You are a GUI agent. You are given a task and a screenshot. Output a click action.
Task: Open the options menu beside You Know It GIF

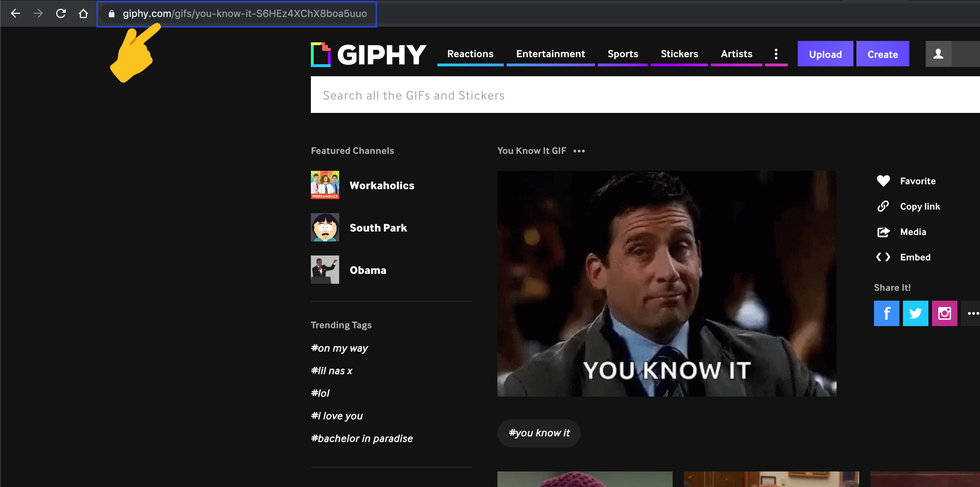[x=579, y=151]
